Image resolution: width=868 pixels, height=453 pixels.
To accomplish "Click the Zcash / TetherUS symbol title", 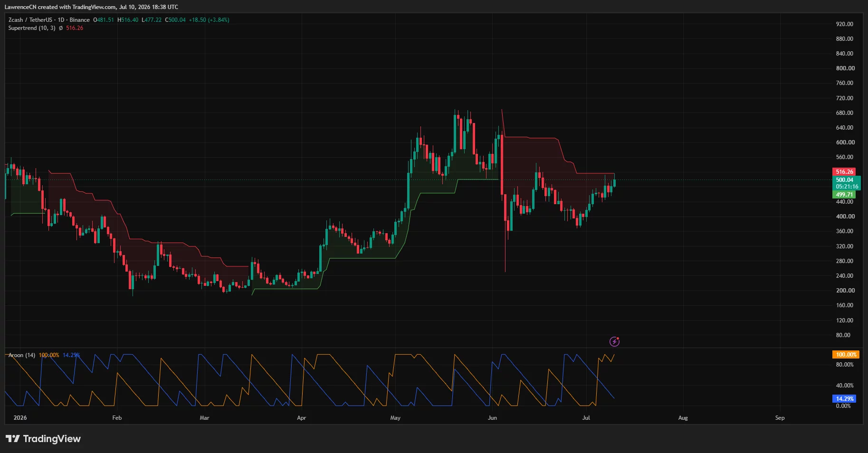I will point(30,20).
